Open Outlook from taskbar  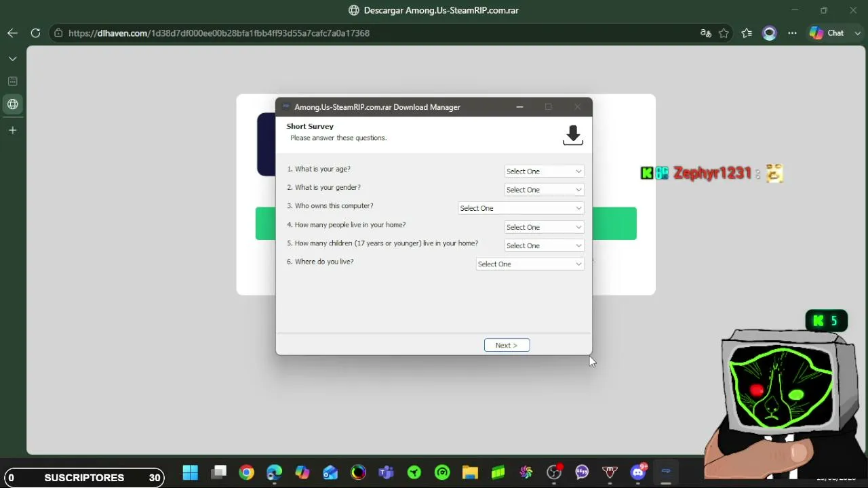330,472
